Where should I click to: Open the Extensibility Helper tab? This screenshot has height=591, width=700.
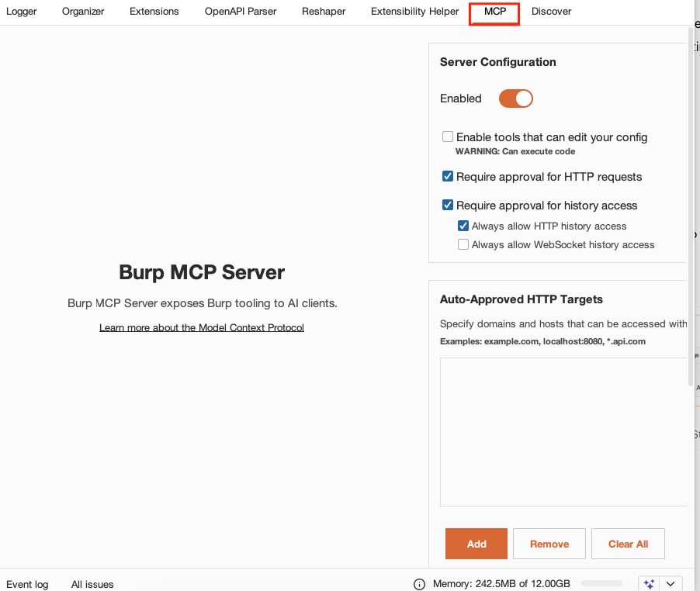click(x=414, y=12)
